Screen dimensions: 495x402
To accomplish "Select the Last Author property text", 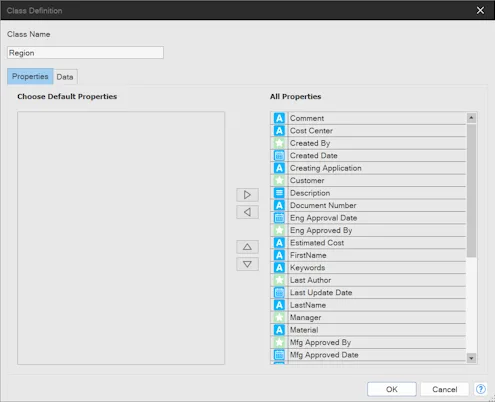I will coord(310,280).
